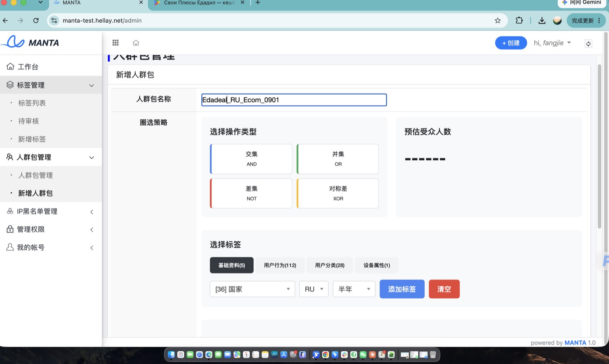Image resolution: width=609 pixels, height=364 pixels.
Task: Open 新增标签 in the sidebar
Action: coord(32,139)
